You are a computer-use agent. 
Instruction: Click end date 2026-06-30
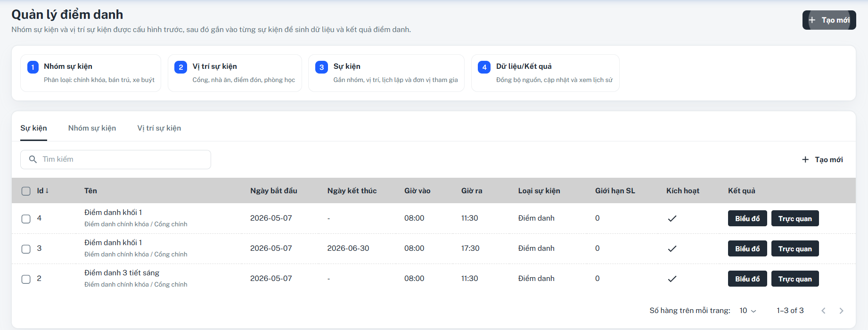click(348, 248)
